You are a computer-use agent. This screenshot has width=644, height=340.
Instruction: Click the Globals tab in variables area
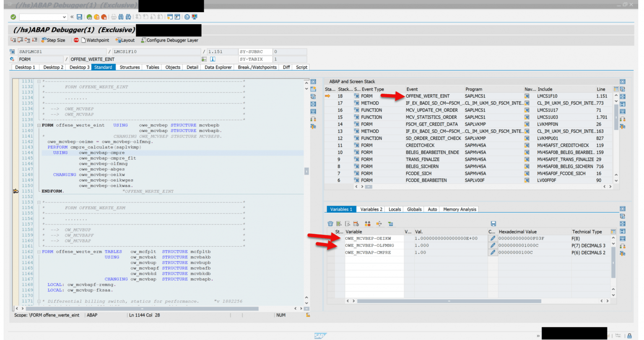(x=414, y=209)
